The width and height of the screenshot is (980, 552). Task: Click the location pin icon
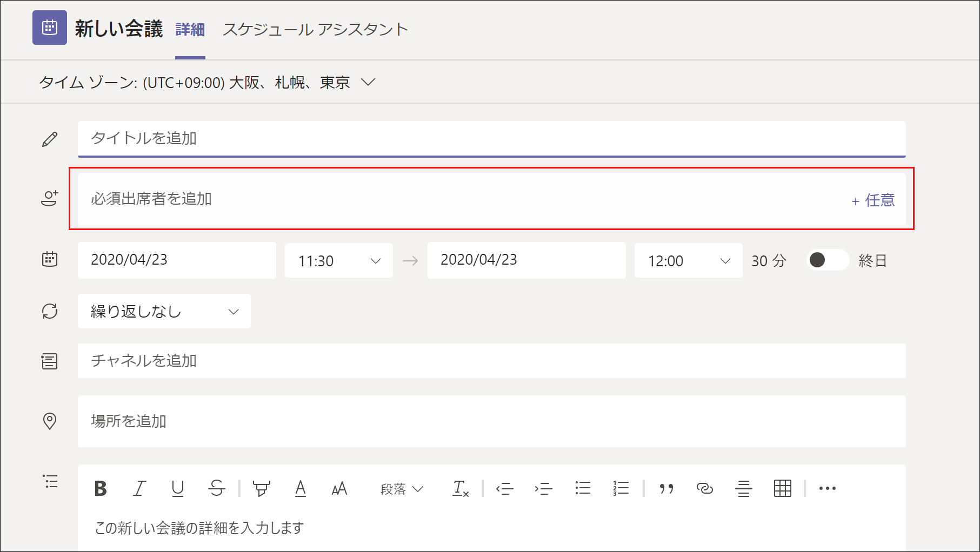[50, 421]
